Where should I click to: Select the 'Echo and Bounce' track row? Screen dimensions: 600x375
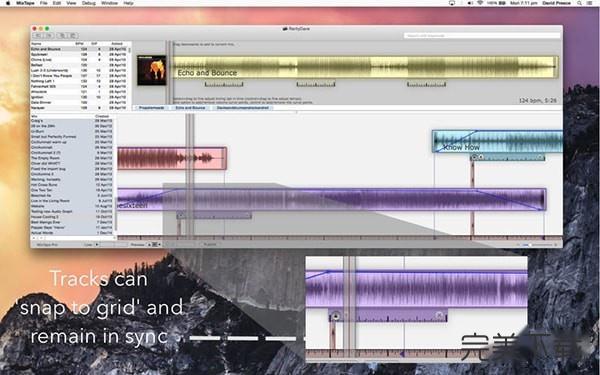tap(79, 49)
